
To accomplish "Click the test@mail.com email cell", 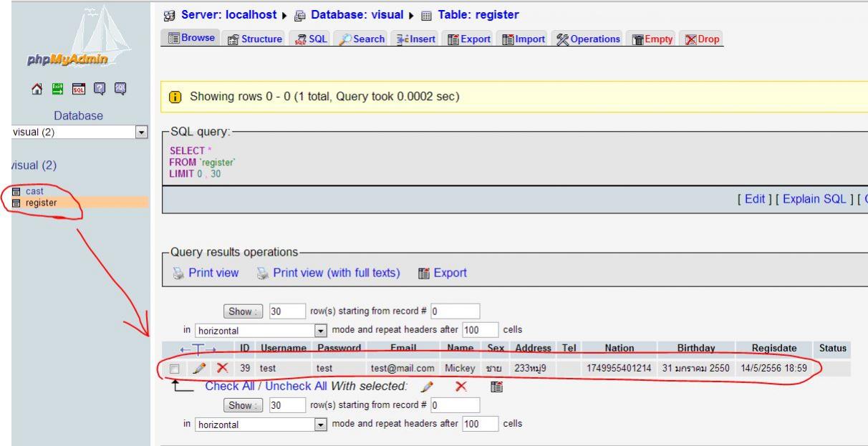I will (x=402, y=369).
